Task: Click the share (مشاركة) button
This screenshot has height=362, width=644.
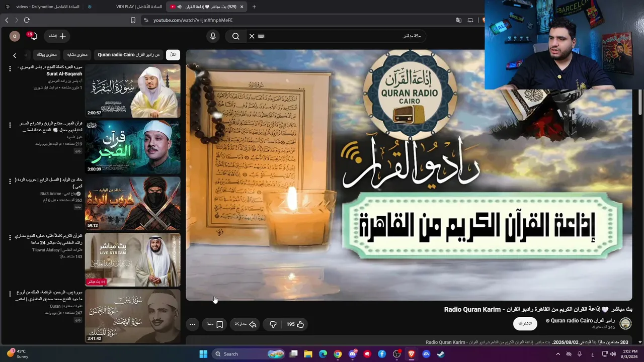Action: pos(246,324)
